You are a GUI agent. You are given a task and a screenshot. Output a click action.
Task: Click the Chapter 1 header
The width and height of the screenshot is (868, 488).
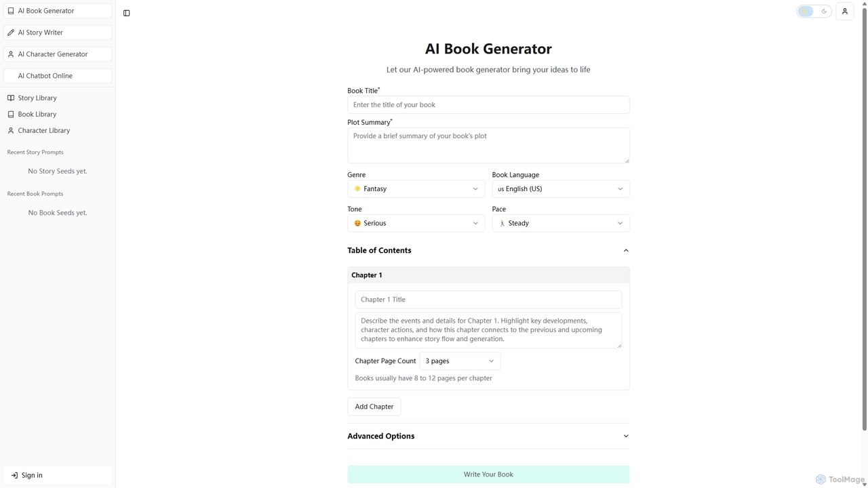click(488, 275)
